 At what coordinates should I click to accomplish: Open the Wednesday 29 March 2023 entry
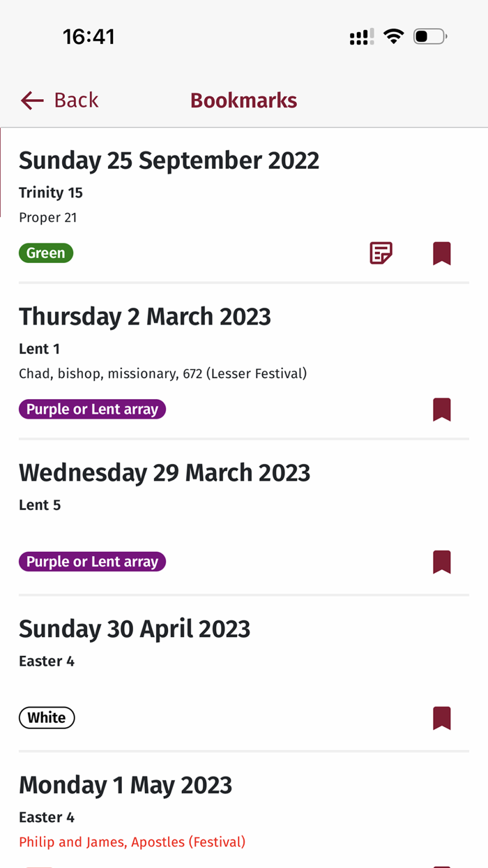coord(165,472)
